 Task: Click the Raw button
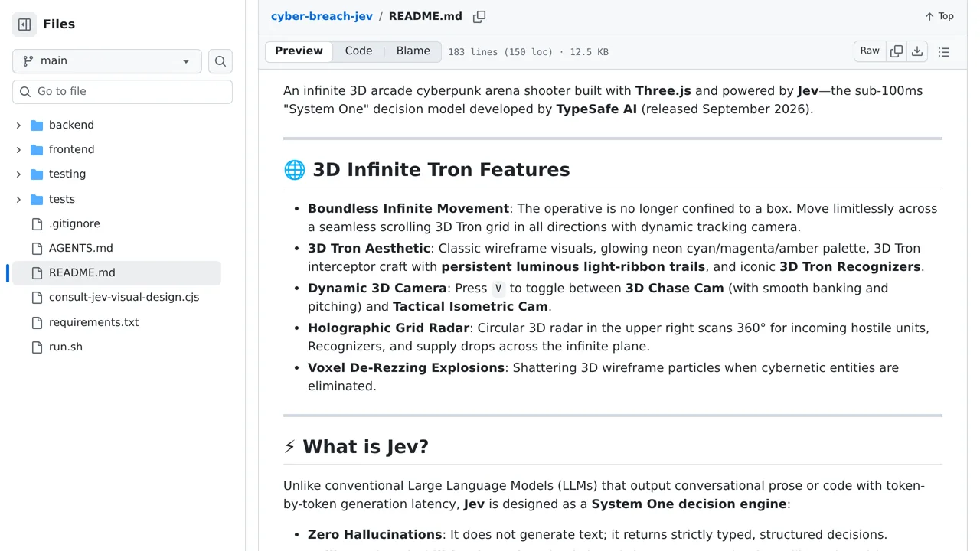[x=870, y=51]
